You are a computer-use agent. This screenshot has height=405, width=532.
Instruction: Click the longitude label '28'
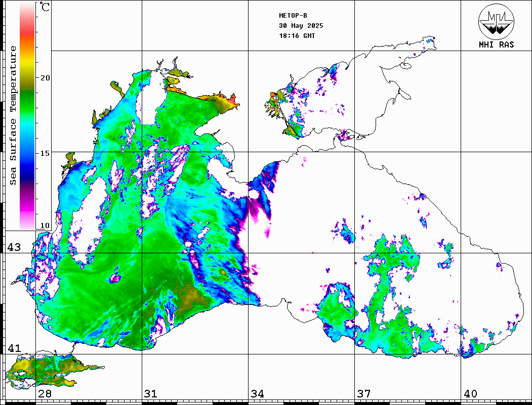tap(45, 394)
